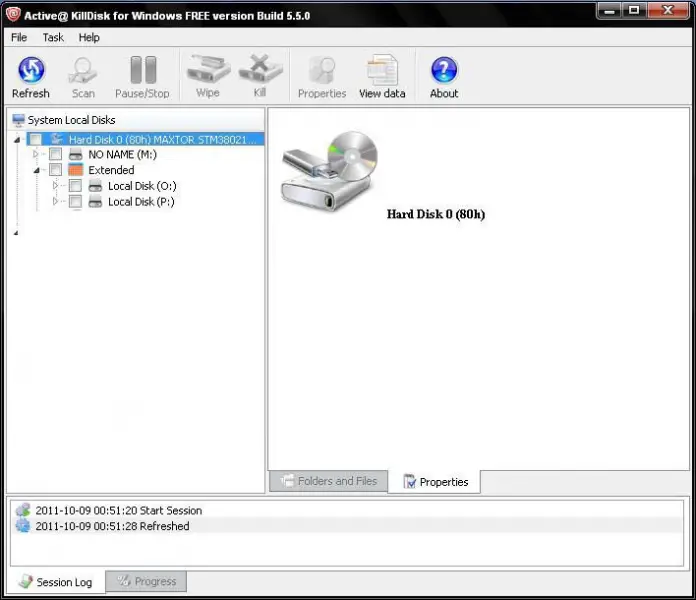Click the Refresh toolbar icon
Image resolution: width=696 pixels, height=600 pixels.
coord(31,70)
